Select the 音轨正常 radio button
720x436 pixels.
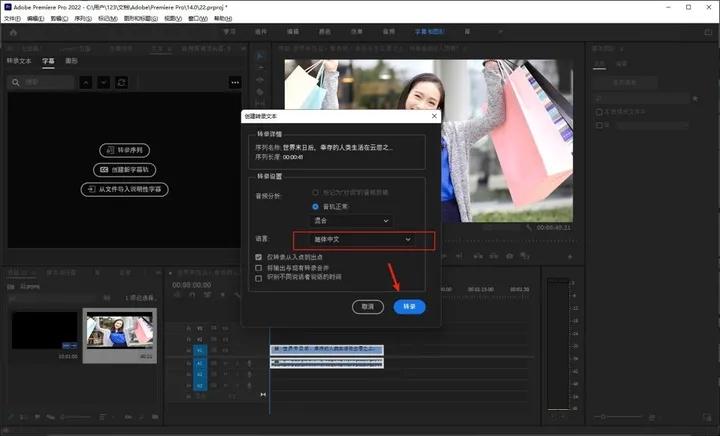[315, 206]
